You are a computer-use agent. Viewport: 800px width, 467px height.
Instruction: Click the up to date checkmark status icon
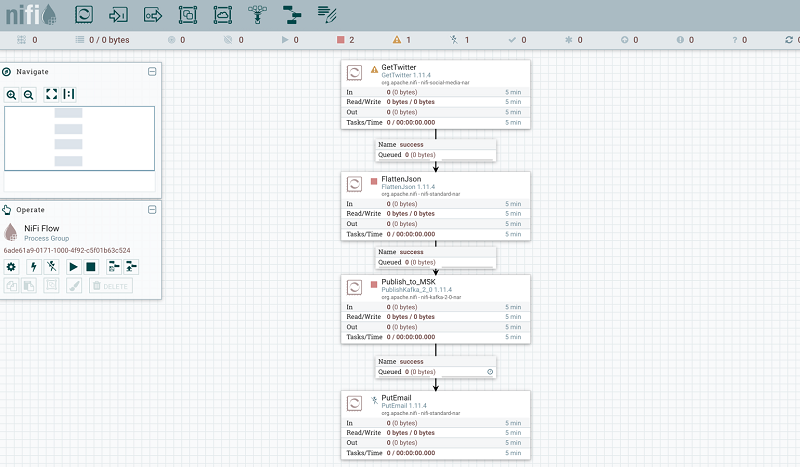[512, 40]
